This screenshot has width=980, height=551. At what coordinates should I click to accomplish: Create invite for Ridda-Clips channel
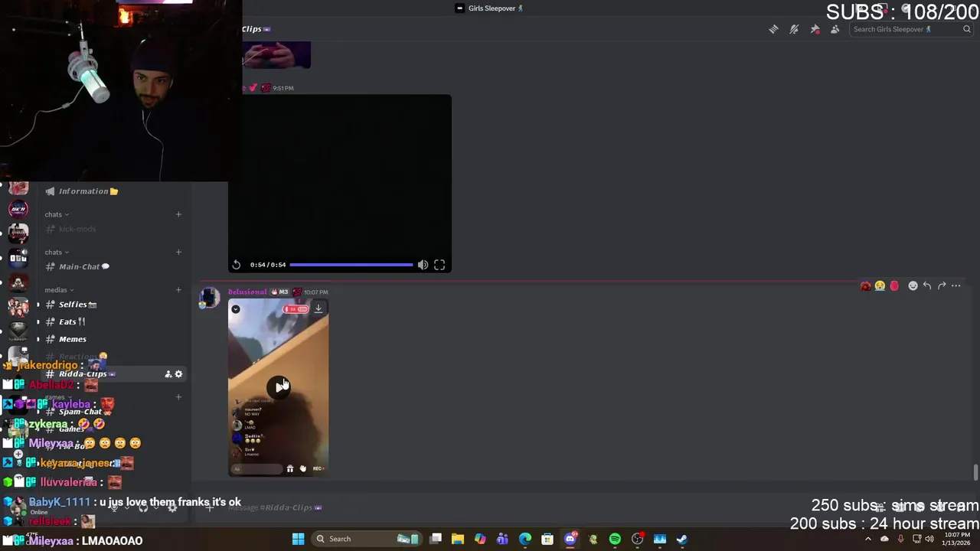click(168, 374)
